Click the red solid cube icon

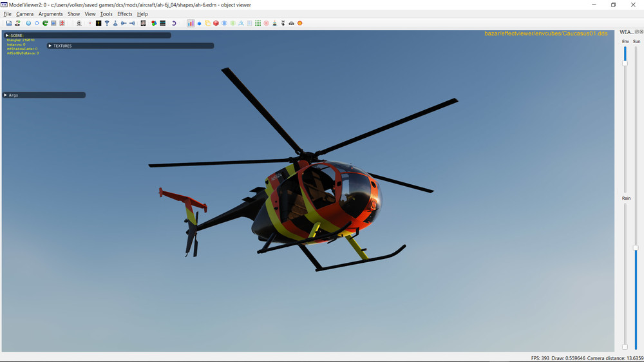216,23
